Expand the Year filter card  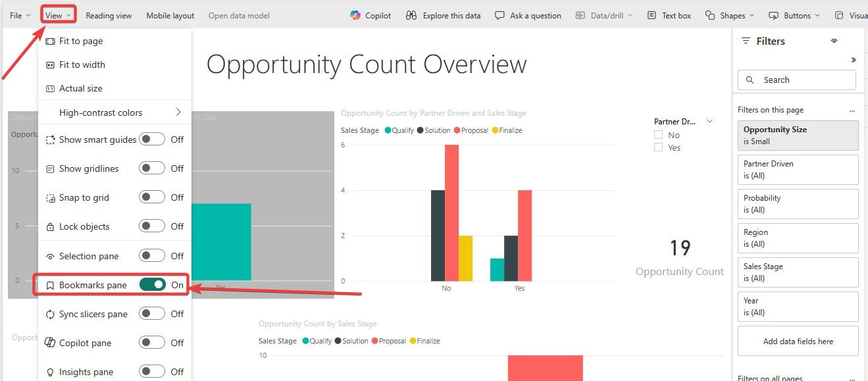[798, 306]
